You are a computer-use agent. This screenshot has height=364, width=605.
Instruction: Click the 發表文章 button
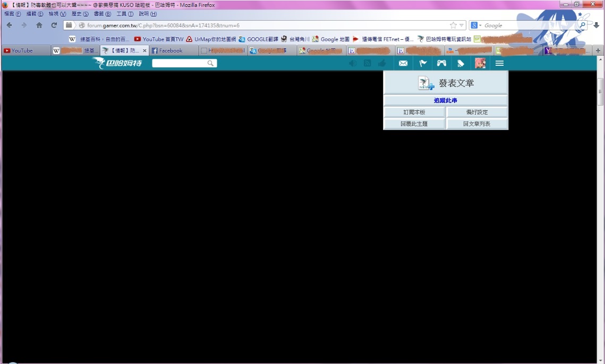click(x=446, y=83)
